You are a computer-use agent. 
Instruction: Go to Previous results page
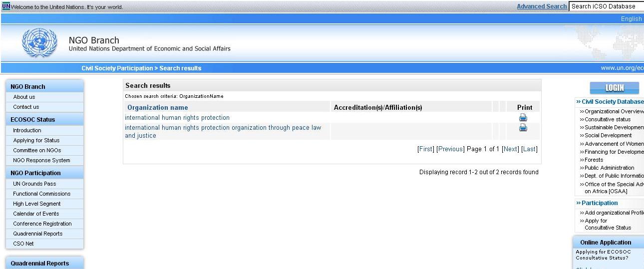[451, 149]
